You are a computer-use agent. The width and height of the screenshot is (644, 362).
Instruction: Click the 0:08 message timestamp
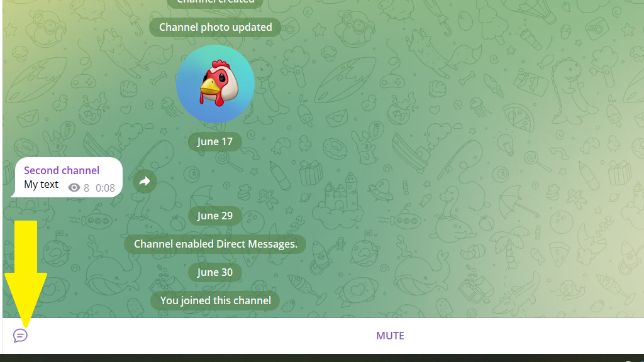point(105,188)
